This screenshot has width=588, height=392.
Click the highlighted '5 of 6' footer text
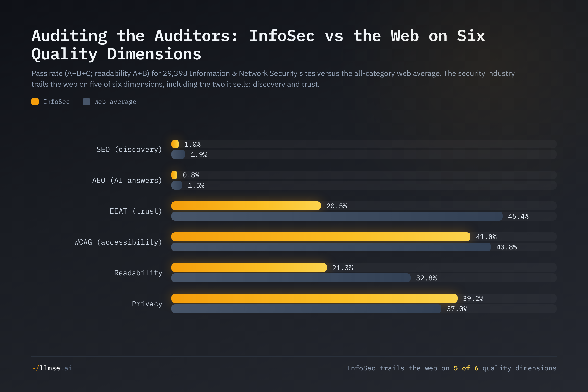coord(466,368)
